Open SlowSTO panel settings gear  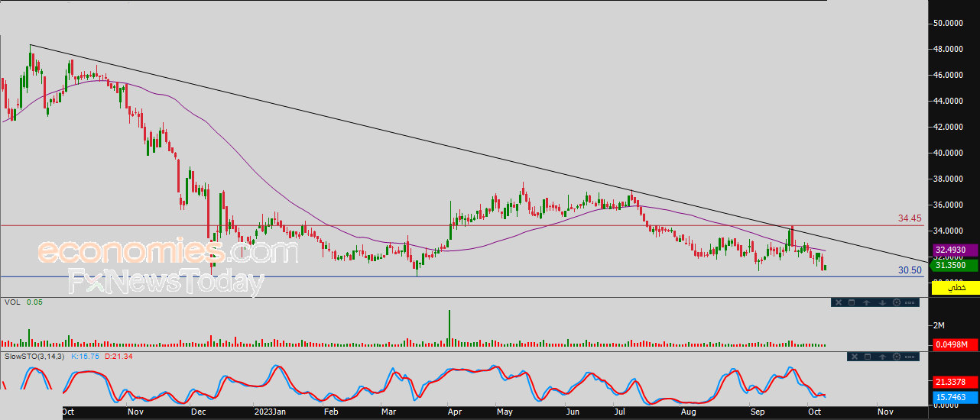click(897, 357)
